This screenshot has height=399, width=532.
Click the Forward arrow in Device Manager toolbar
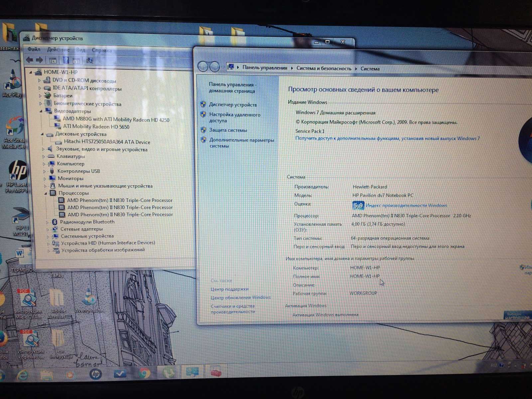point(40,60)
